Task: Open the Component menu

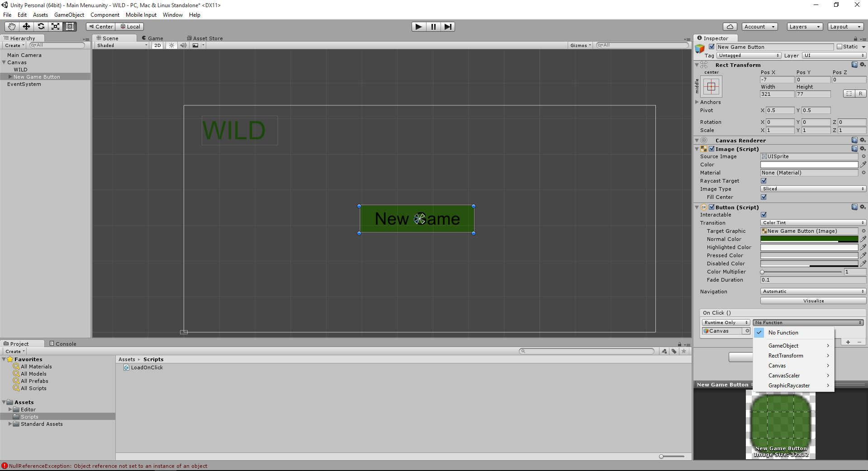Action: (x=105, y=15)
